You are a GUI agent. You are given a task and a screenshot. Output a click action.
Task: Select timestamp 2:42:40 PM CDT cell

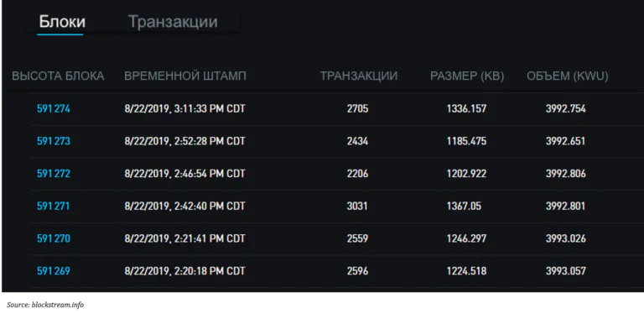pyautogui.click(x=184, y=206)
